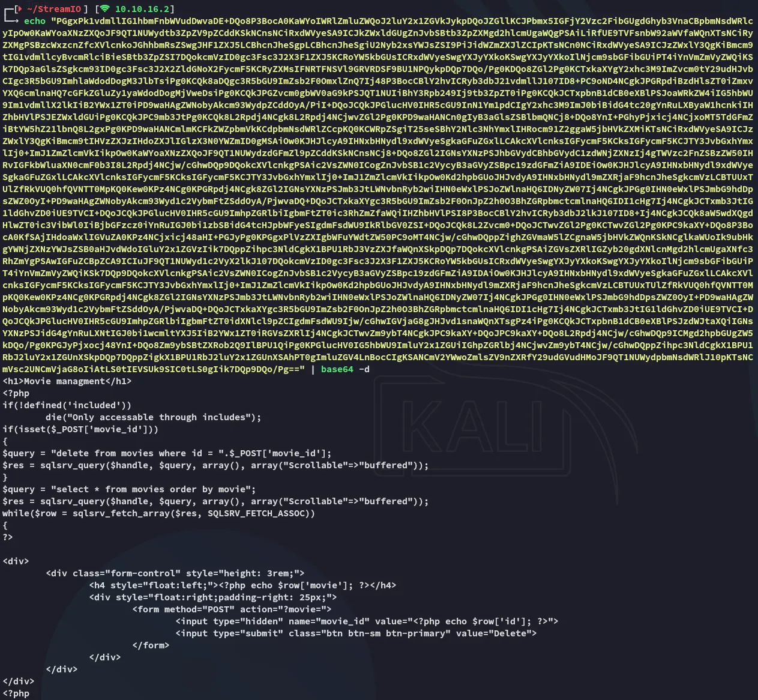This screenshot has height=700, width=758.
Task: Click the red arrow icon before ~/StreamIO
Action: tap(20, 9)
